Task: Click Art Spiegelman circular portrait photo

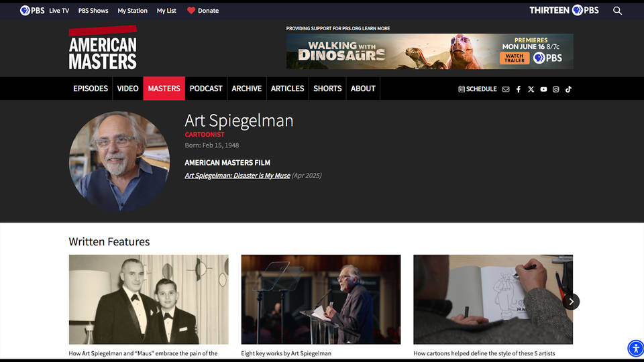Action: coord(119,162)
